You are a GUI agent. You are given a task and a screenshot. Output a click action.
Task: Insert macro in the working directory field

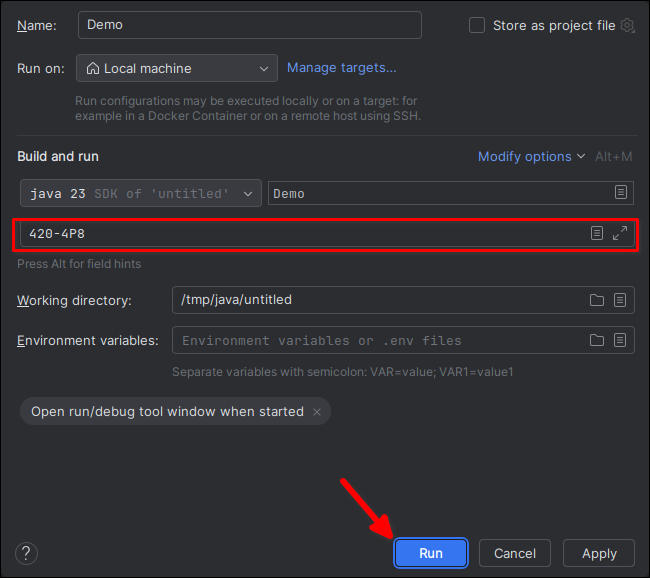(x=620, y=300)
